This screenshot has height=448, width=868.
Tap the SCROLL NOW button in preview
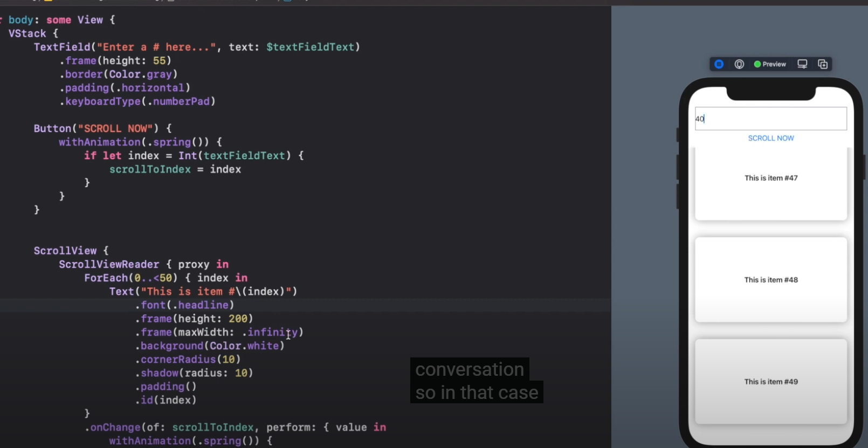point(771,138)
